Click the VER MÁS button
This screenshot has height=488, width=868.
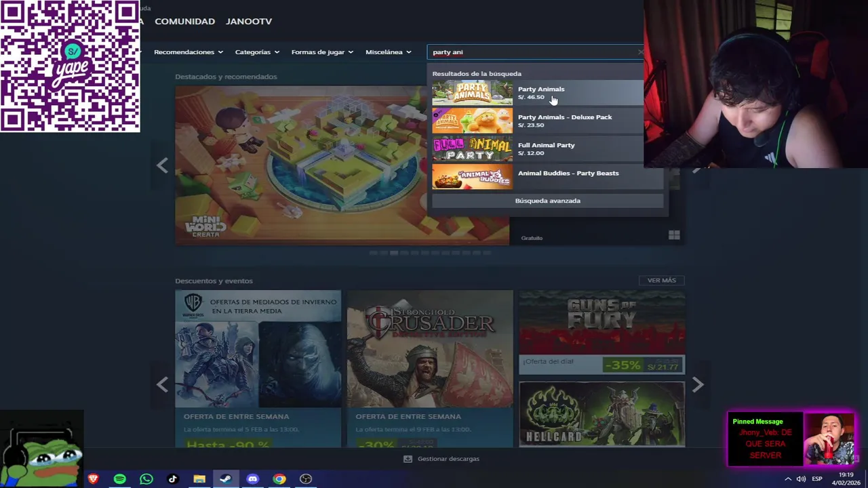tap(661, 280)
